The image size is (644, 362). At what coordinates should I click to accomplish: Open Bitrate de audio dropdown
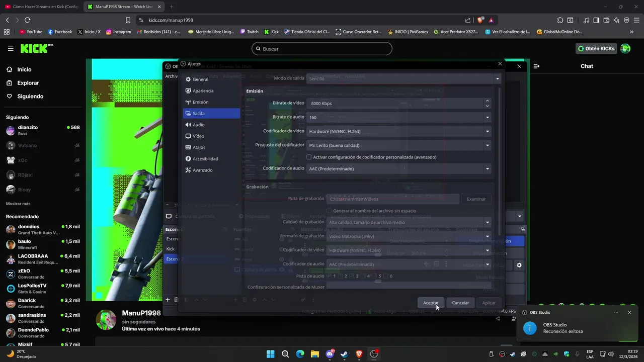point(398,117)
